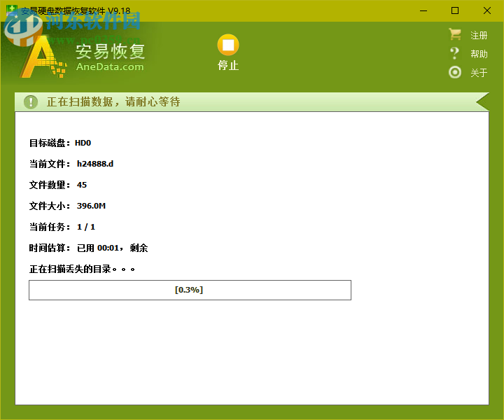Click the current file name h24888.d

point(95,164)
